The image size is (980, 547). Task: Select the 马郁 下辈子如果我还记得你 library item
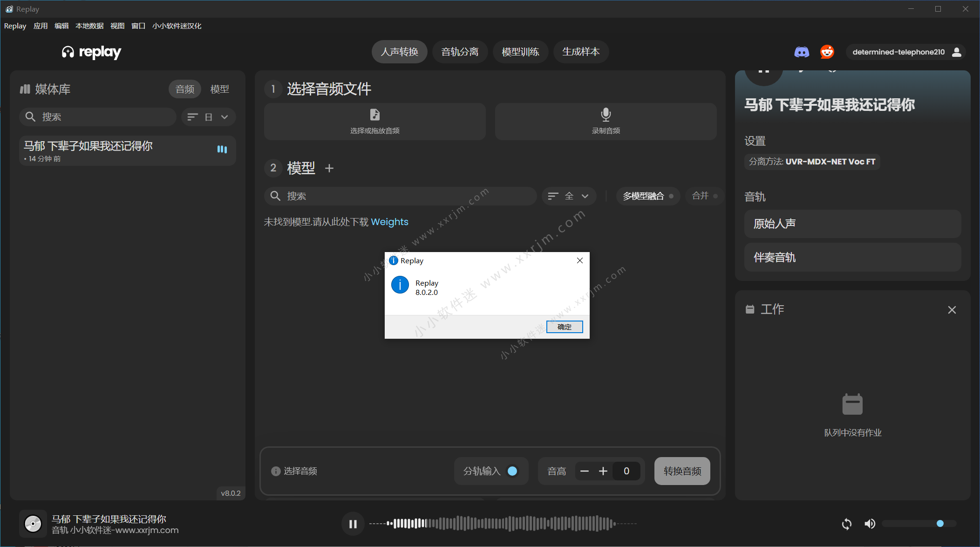128,151
